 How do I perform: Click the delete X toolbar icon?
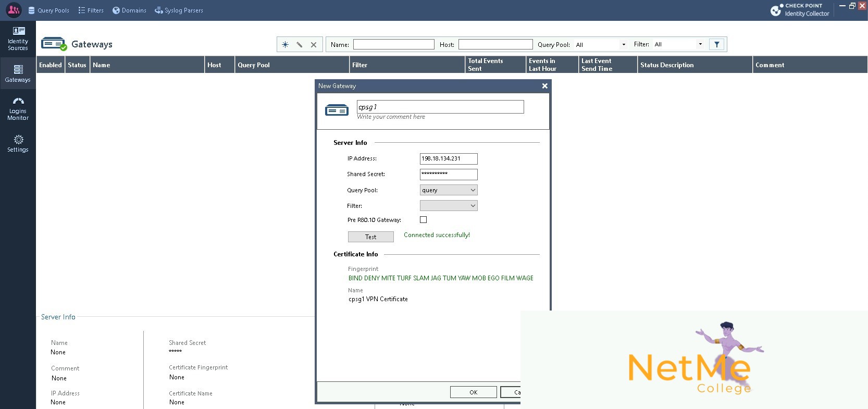[314, 45]
